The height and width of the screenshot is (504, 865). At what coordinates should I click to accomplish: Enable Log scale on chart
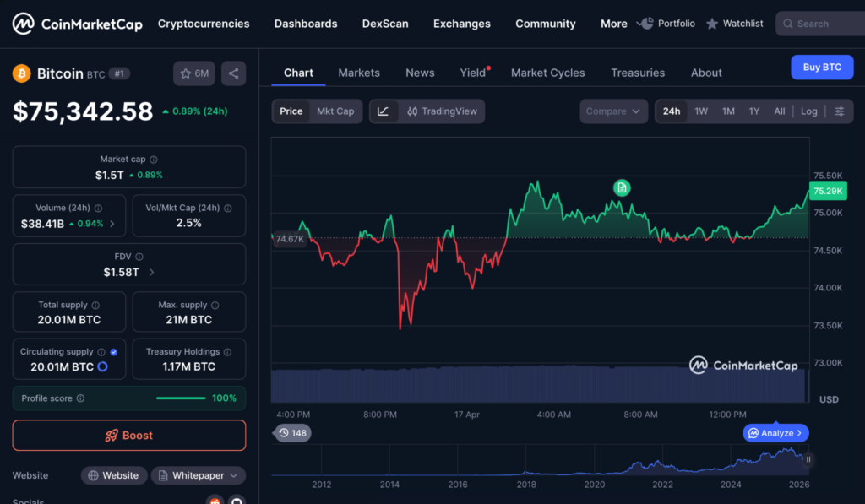tap(808, 111)
